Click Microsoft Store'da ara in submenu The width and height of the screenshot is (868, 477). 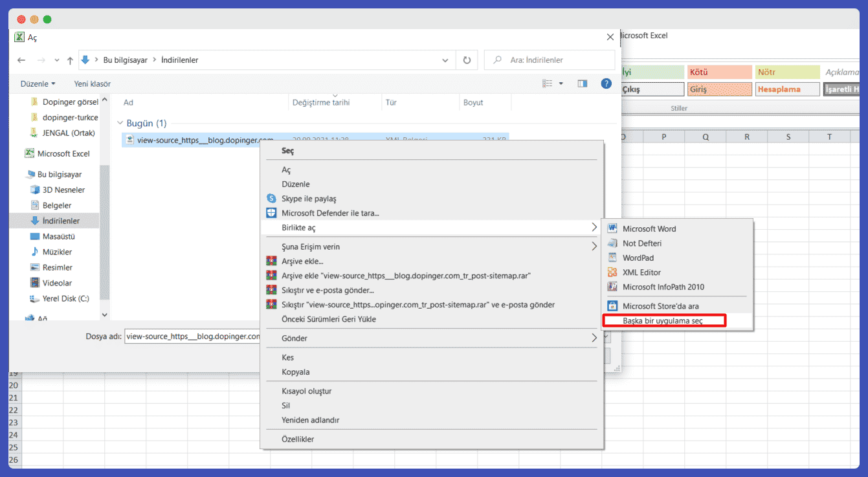(677, 306)
